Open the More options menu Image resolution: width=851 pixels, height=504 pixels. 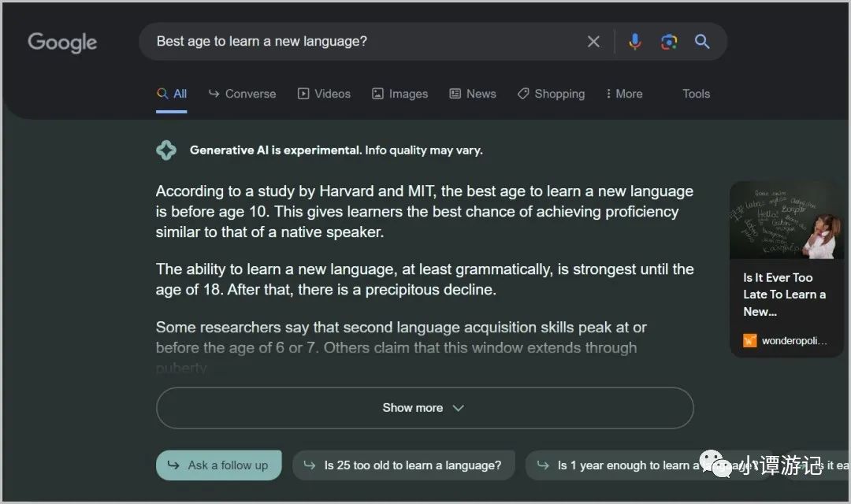pos(624,94)
